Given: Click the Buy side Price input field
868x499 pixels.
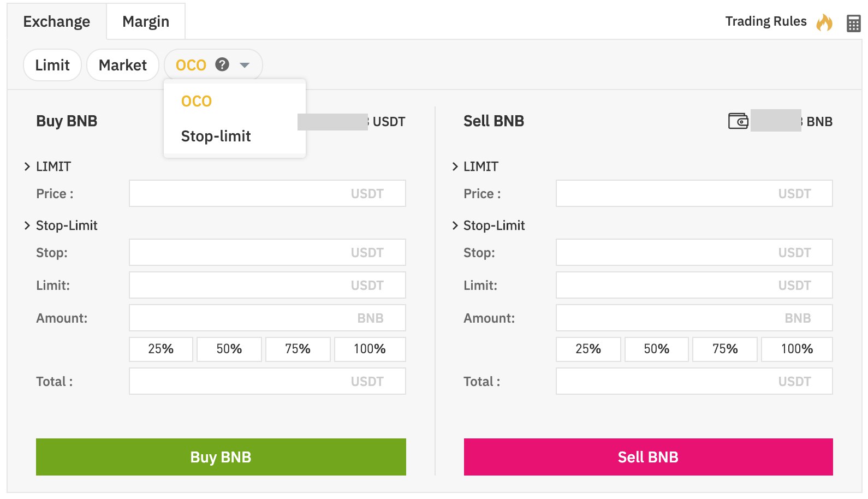Looking at the screenshot, I should pyautogui.click(x=267, y=193).
